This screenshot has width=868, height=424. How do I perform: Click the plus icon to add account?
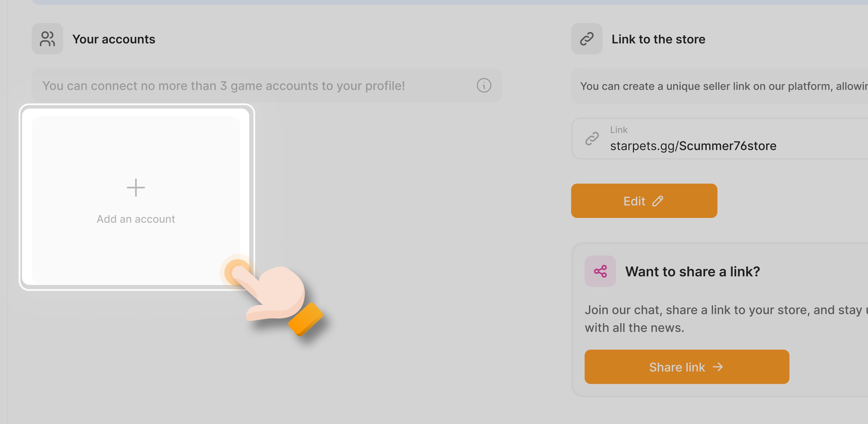(x=136, y=187)
